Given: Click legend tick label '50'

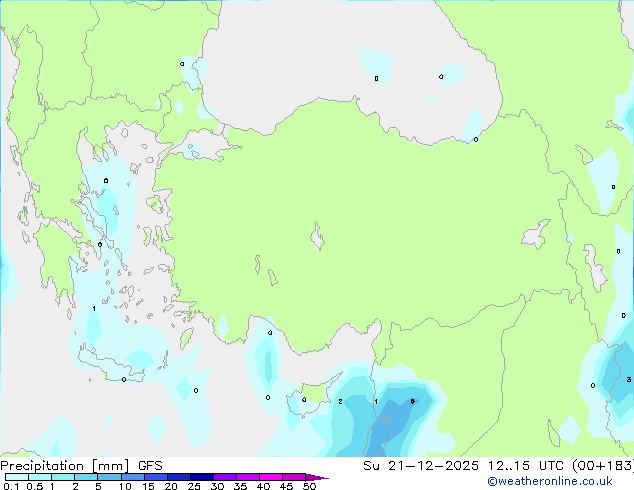Looking at the screenshot, I should click(309, 486).
